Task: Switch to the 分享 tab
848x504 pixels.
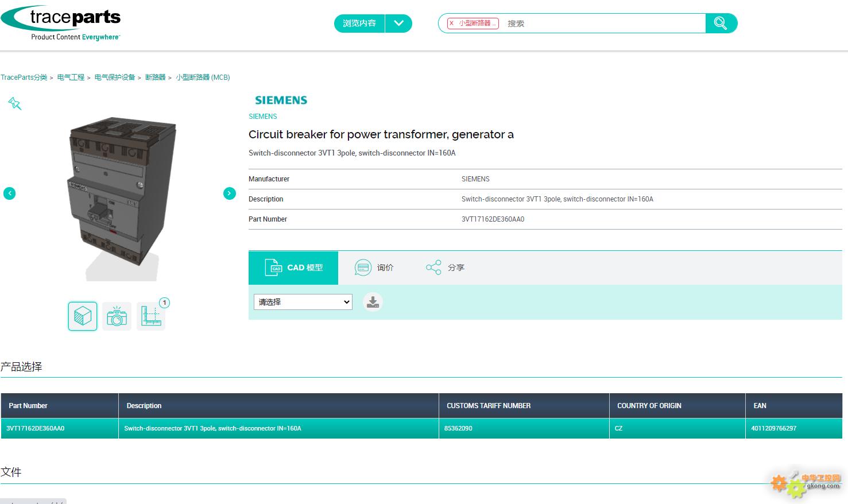Action: tap(445, 267)
